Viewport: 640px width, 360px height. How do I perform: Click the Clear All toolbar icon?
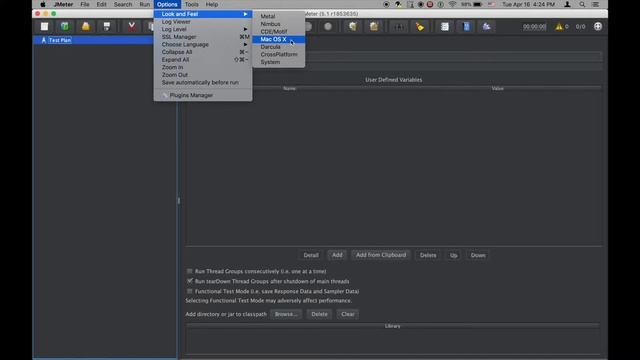pyautogui.click(x=374, y=27)
